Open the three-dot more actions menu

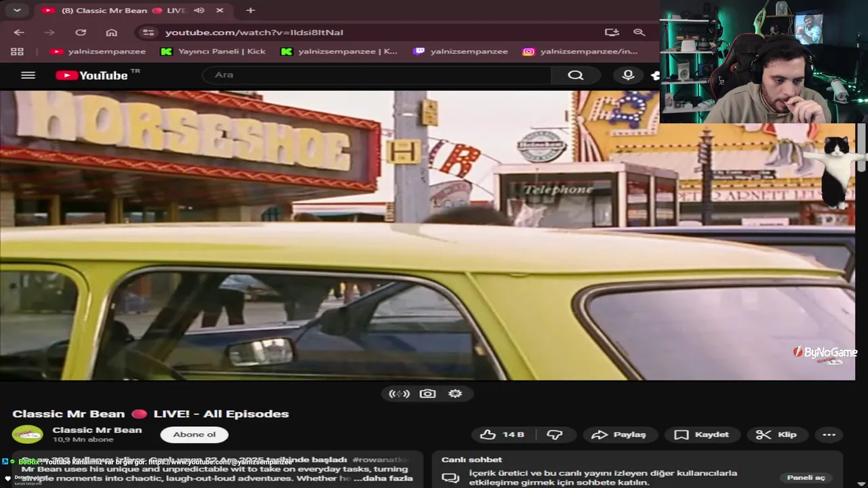point(829,434)
